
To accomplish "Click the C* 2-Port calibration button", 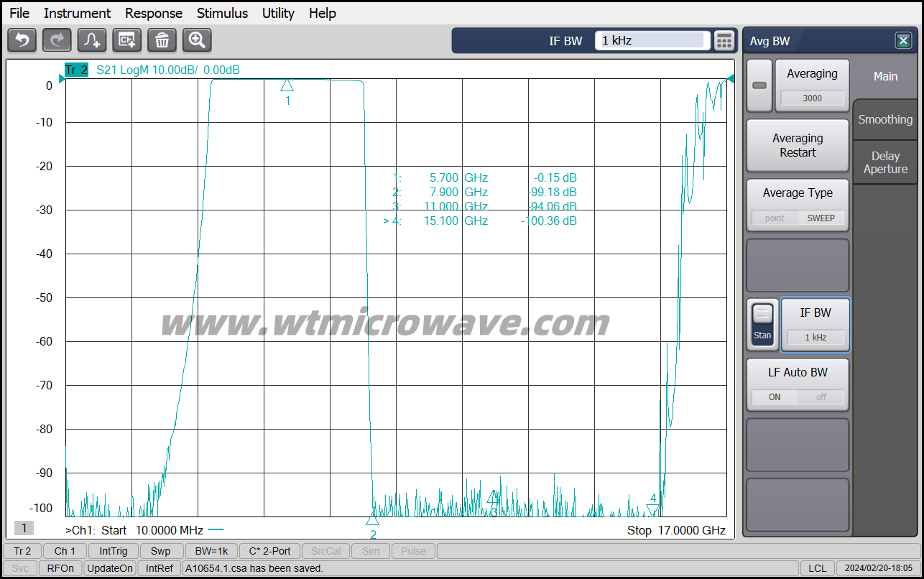I will pos(269,551).
